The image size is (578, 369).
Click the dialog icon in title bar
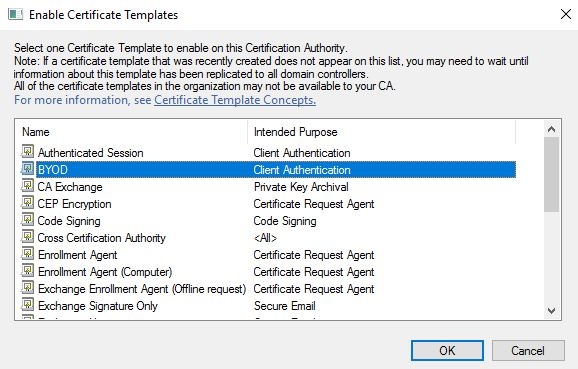coord(15,15)
